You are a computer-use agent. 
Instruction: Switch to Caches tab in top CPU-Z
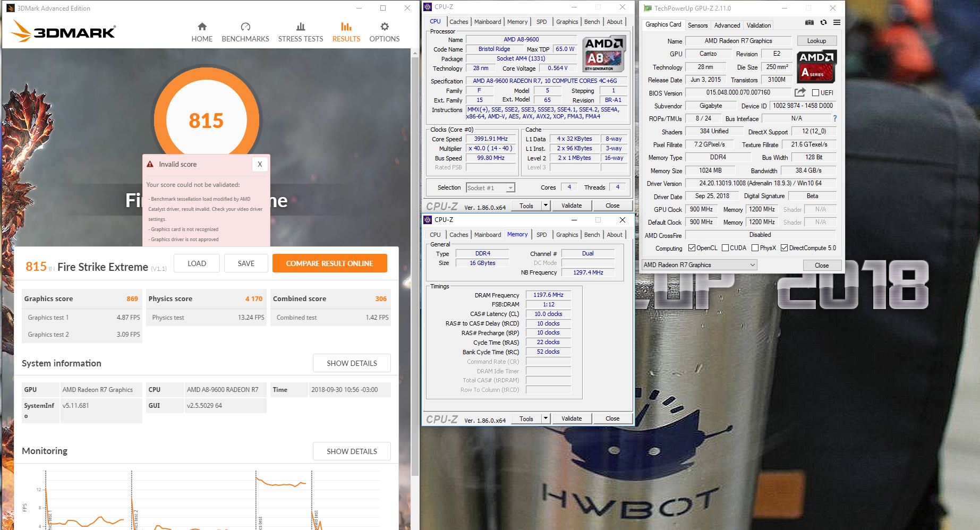click(x=458, y=22)
